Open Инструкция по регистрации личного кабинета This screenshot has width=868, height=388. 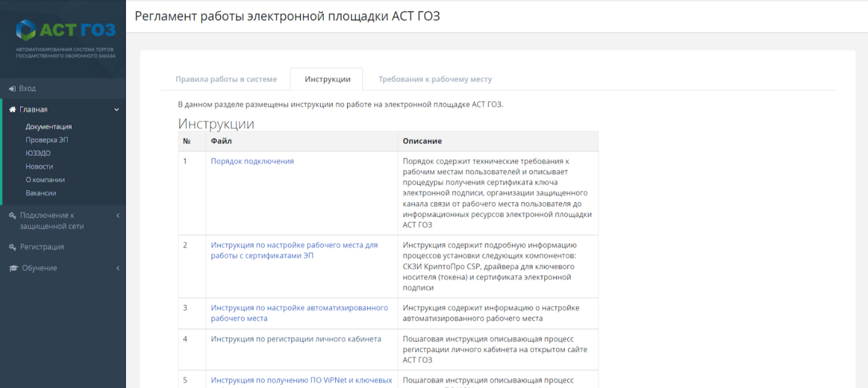tap(295, 338)
